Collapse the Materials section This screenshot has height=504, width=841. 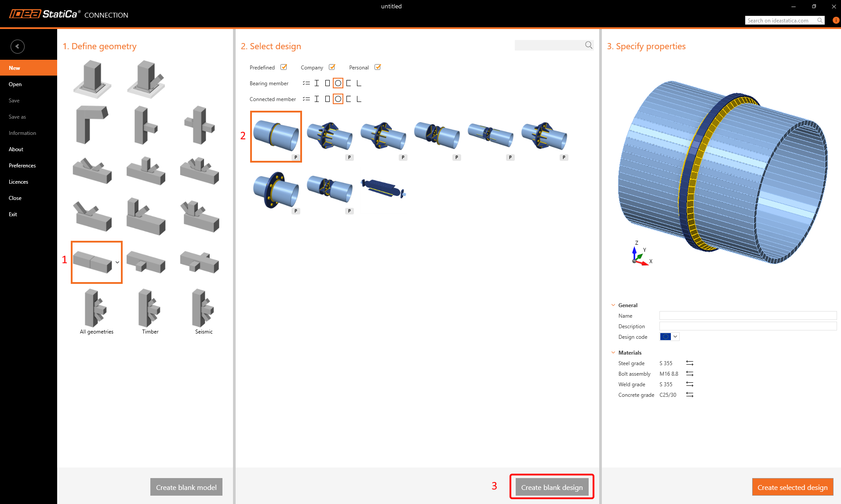tap(613, 352)
